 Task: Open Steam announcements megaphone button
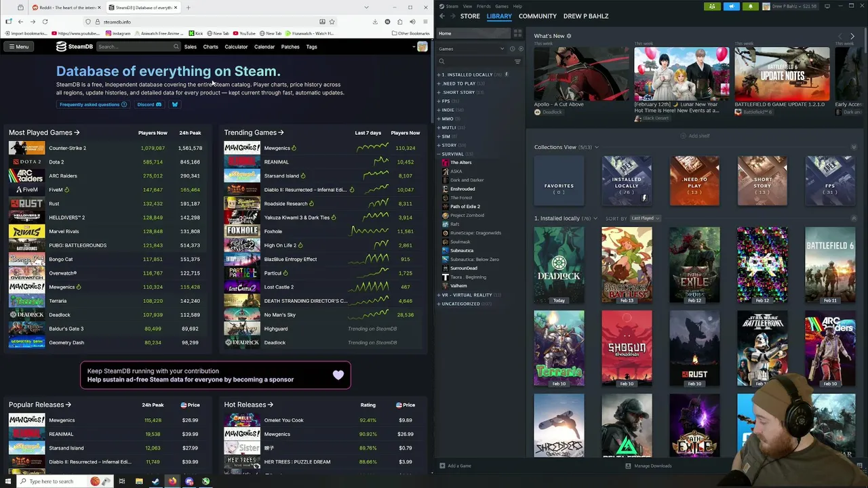coord(731,6)
